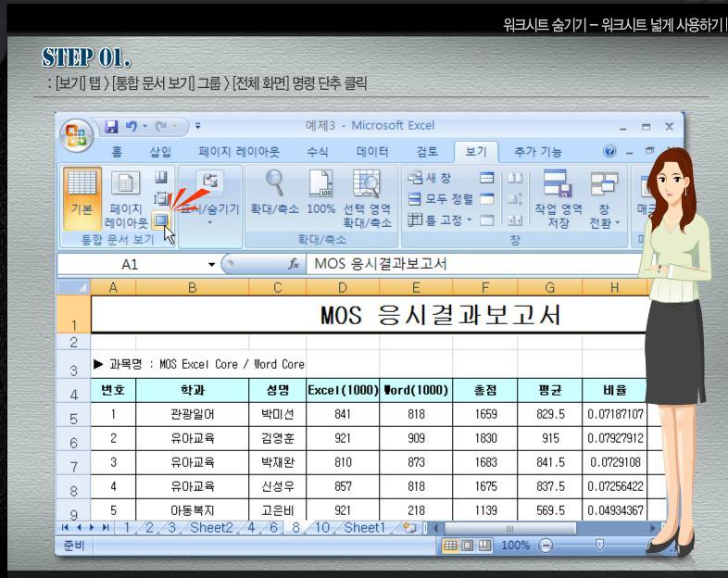Image resolution: width=728 pixels, height=578 pixels.
Task: Open the 확대/축소 magnifier zoom tool
Action: 274,197
